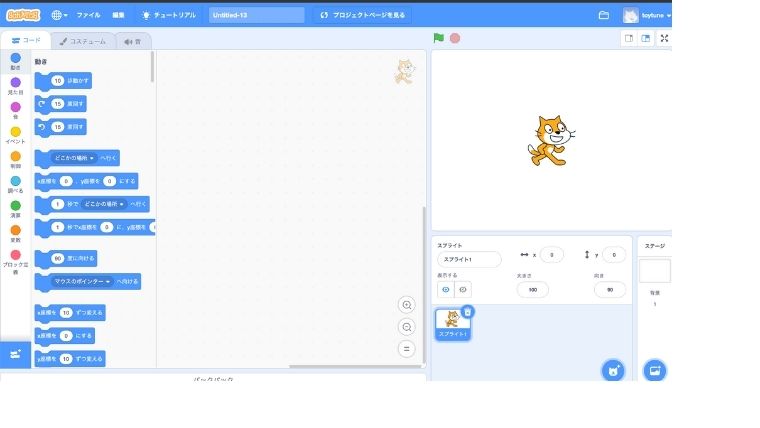Click the x座標を0にする block
Image resolution: width=760 pixels, height=428 pixels.
coord(65,335)
